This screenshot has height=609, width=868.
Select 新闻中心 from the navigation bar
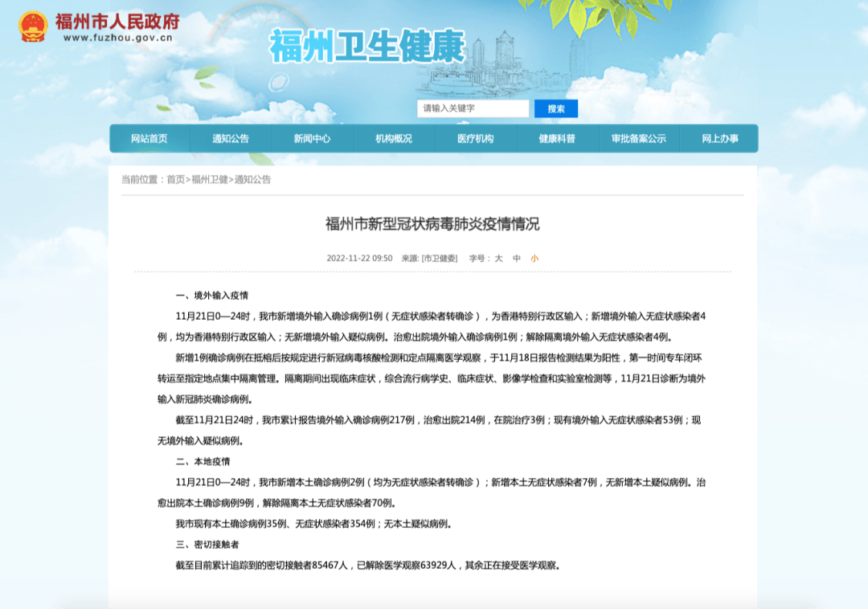(312, 138)
